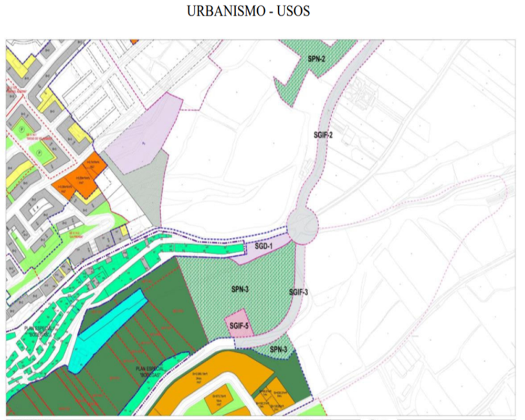Screen dimensions: 525x420
Task: Select the SGIF-3 road label
Action: [298, 292]
